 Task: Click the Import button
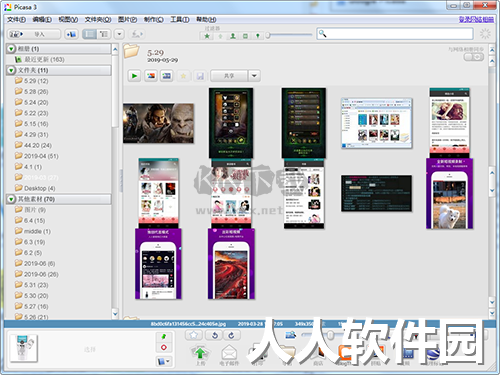pyautogui.click(x=34, y=34)
